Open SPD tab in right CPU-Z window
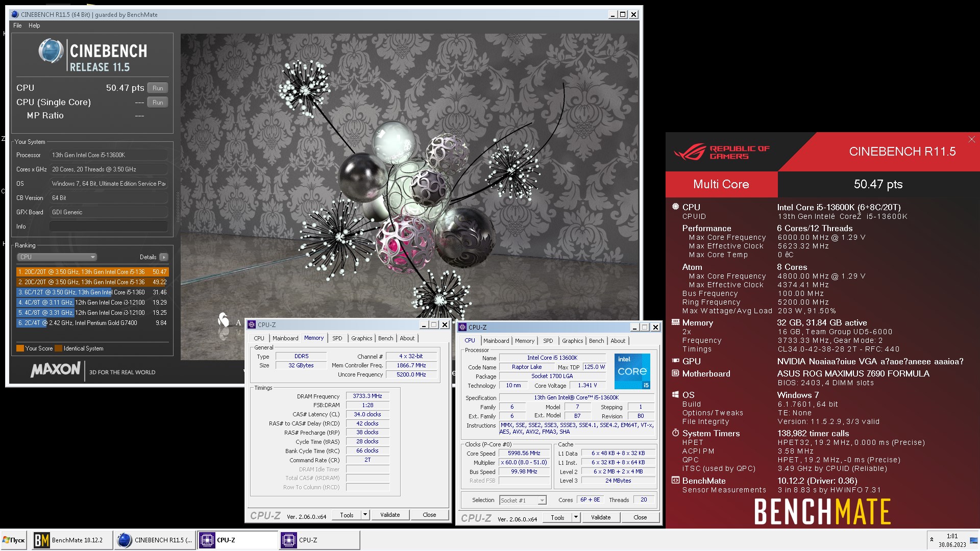This screenshot has height=551, width=980. [548, 341]
